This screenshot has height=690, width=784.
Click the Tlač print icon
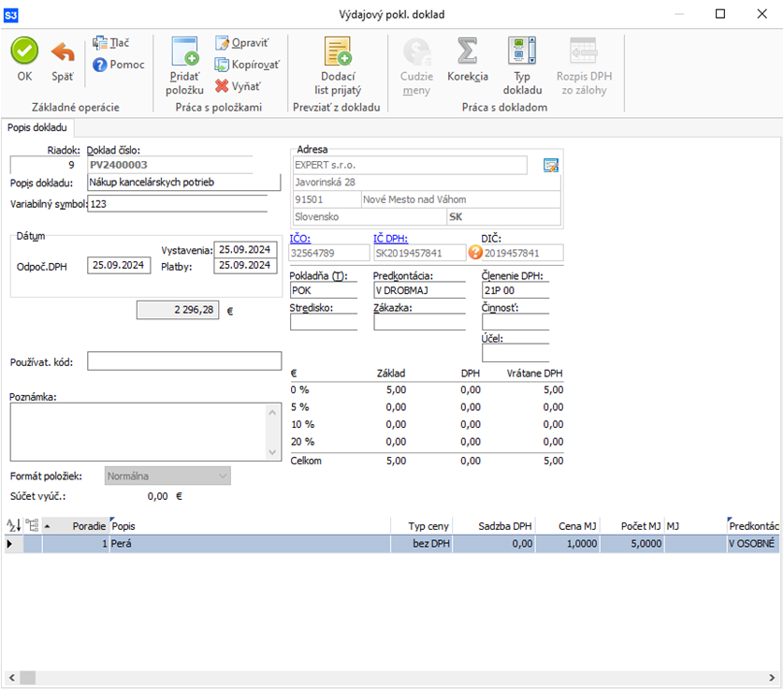pyautogui.click(x=111, y=42)
